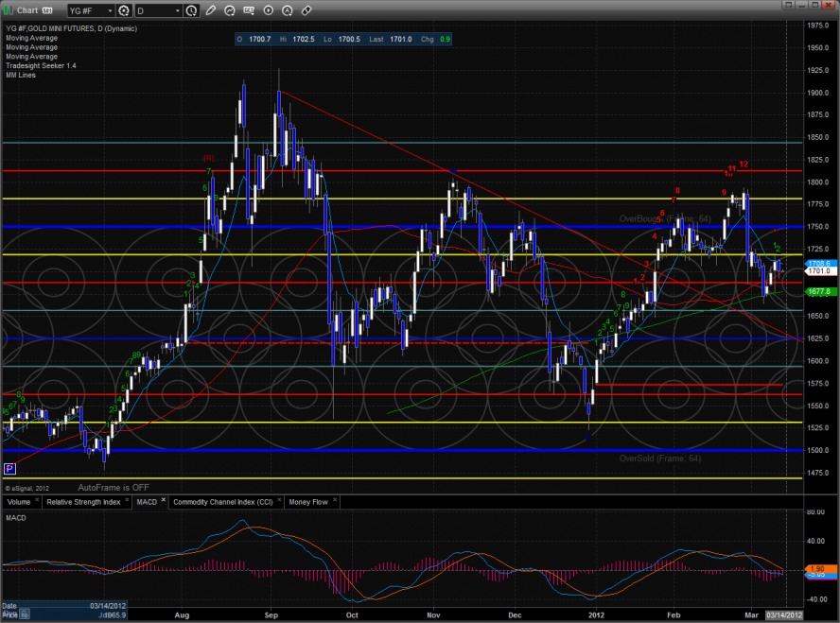
Task: Click the play button icon in toolbar
Action: (270, 11)
